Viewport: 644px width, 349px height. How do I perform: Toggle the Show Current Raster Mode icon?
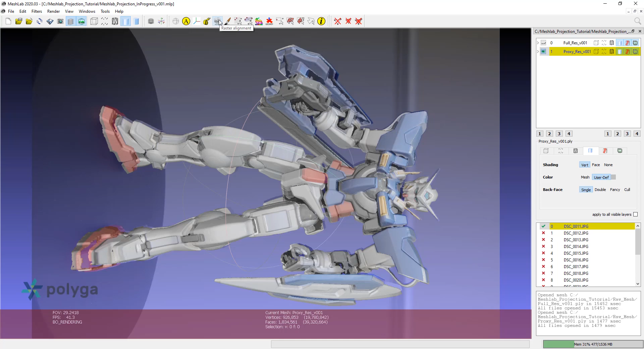[81, 21]
